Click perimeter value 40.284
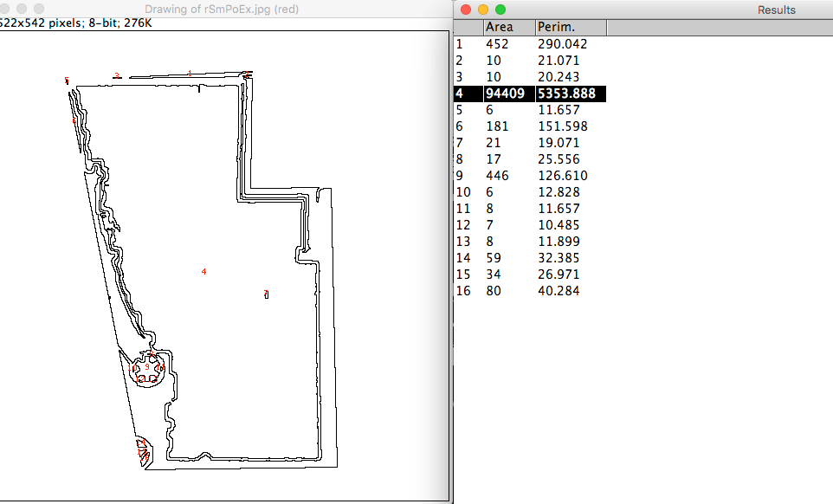833x504 pixels. (559, 291)
